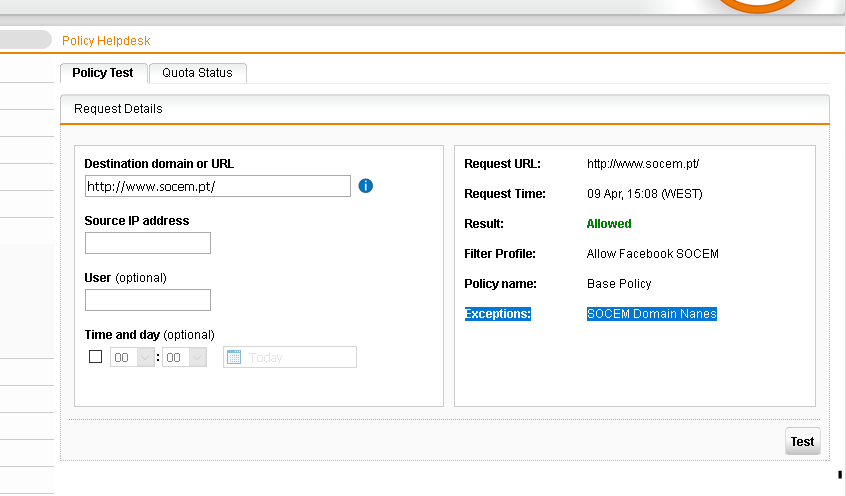Switch to the Quota Status tab
Screen dimensions: 846x496
click(197, 73)
